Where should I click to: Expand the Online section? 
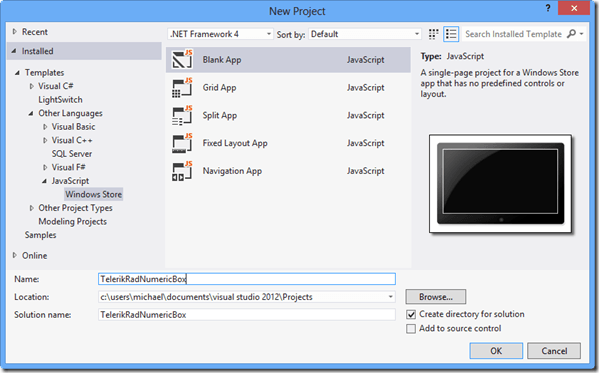coord(15,255)
